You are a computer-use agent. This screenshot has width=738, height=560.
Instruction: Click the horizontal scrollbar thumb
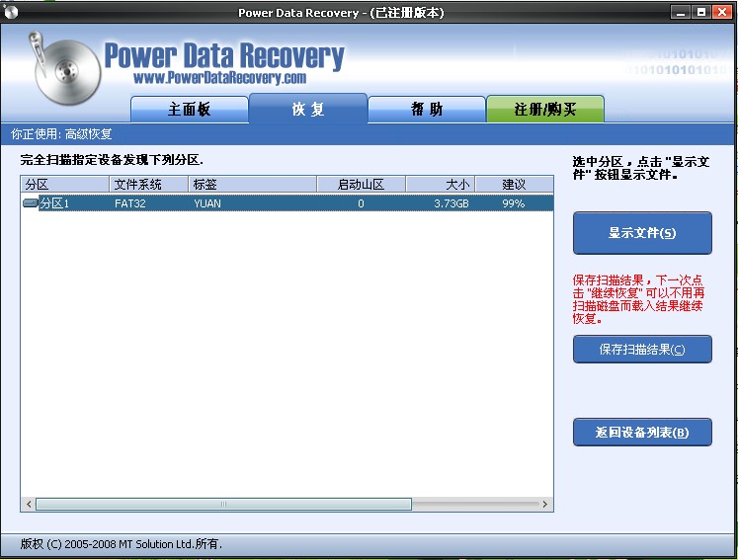pos(223,504)
